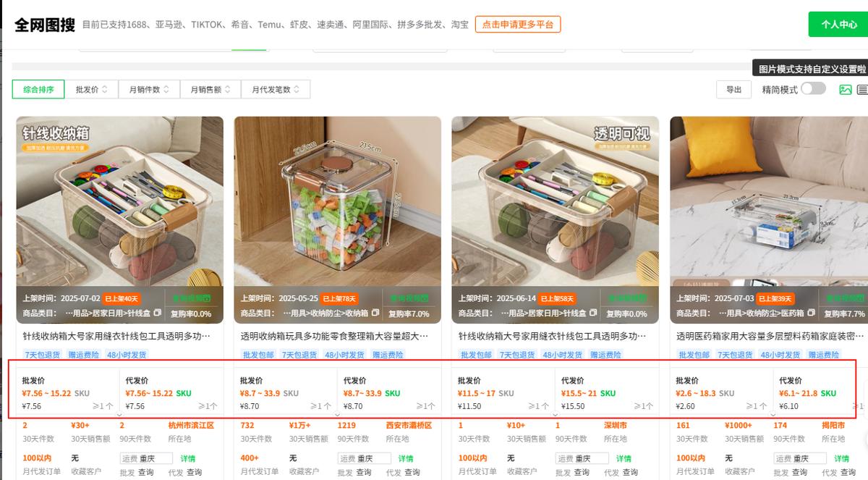Switch to image view mode icon
The width and height of the screenshot is (868, 480).
(845, 90)
